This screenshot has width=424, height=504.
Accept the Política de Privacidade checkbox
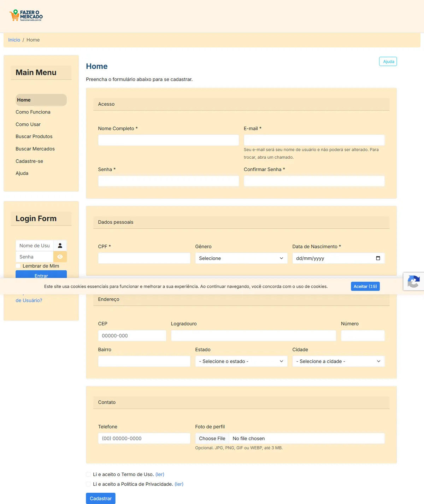[88, 484]
